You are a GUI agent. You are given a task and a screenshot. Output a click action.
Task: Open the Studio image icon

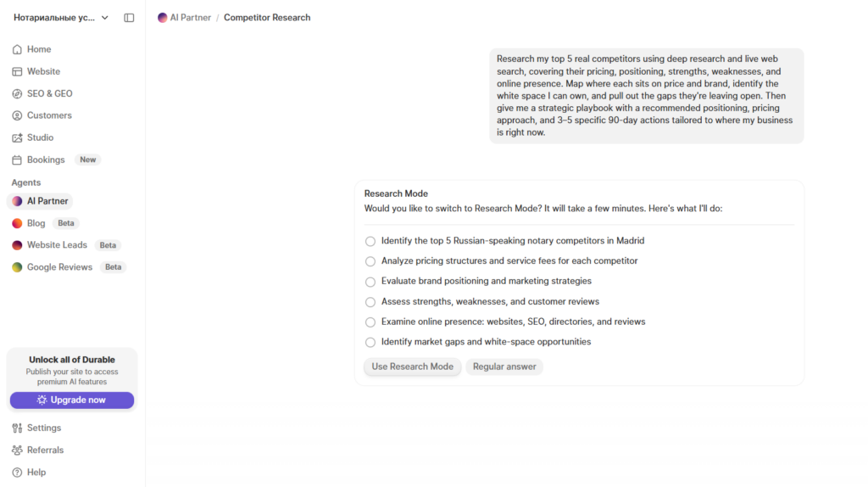17,137
